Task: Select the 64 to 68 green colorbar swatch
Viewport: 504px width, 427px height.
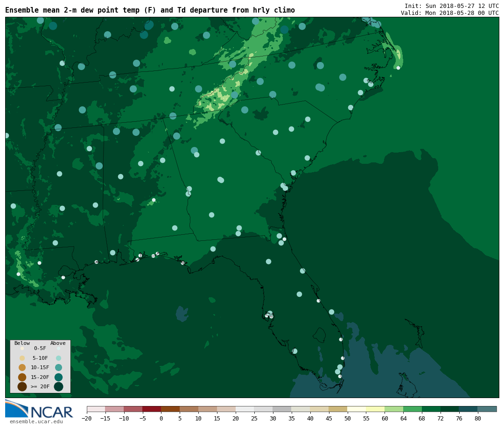Action: 413,409
